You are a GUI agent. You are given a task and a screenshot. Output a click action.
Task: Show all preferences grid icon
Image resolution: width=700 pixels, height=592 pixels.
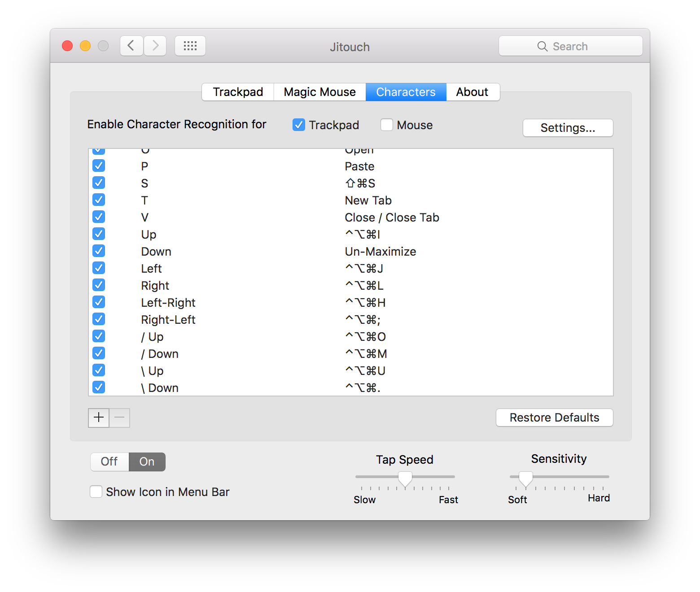(190, 46)
